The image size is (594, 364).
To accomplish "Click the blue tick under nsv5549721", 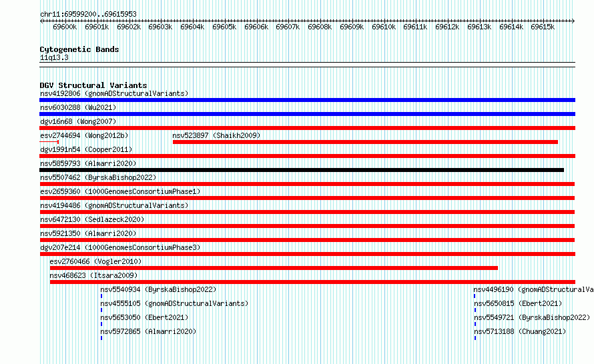I will (475, 324).
